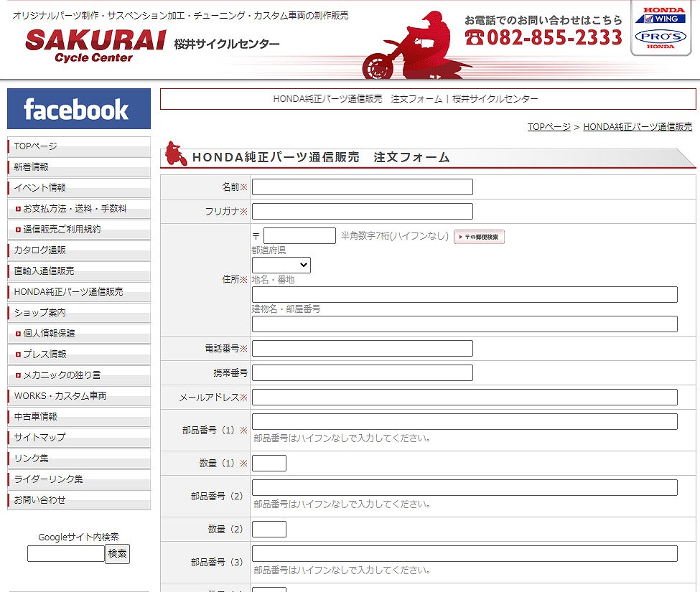Screen dimensions: 700x592
Task: Open 直輸入通信販売 in the sidebar
Action: point(79,271)
